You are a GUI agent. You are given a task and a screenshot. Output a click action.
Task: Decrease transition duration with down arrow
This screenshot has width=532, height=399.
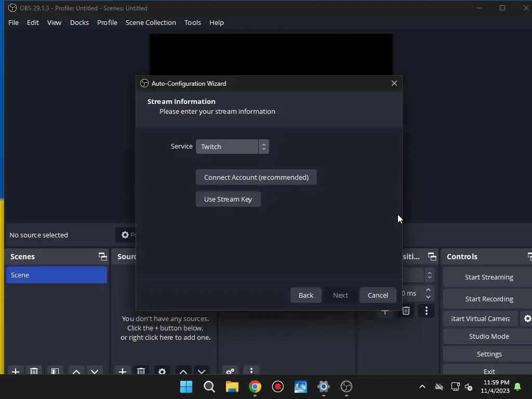tap(428, 297)
